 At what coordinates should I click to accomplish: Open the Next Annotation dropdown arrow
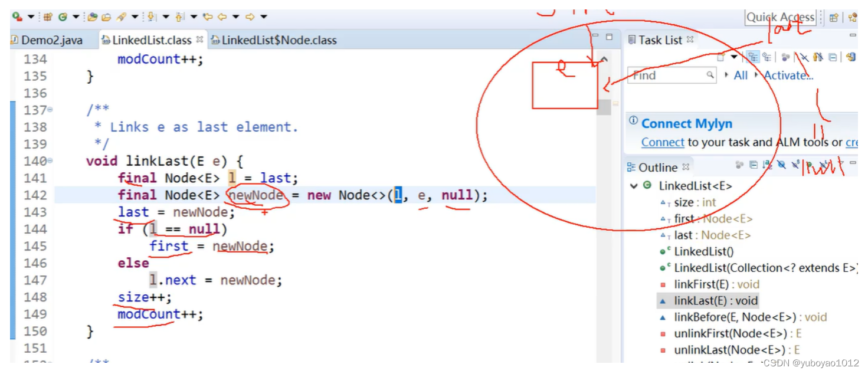point(165,17)
